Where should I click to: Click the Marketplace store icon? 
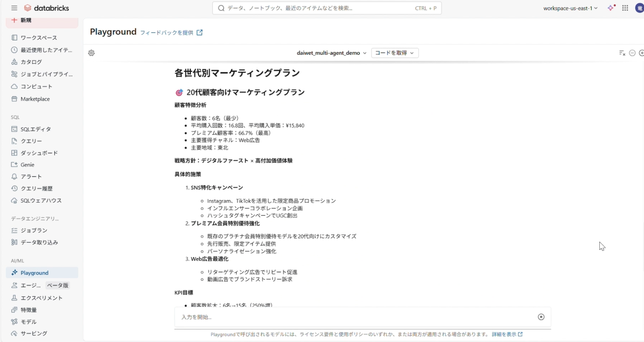14,99
